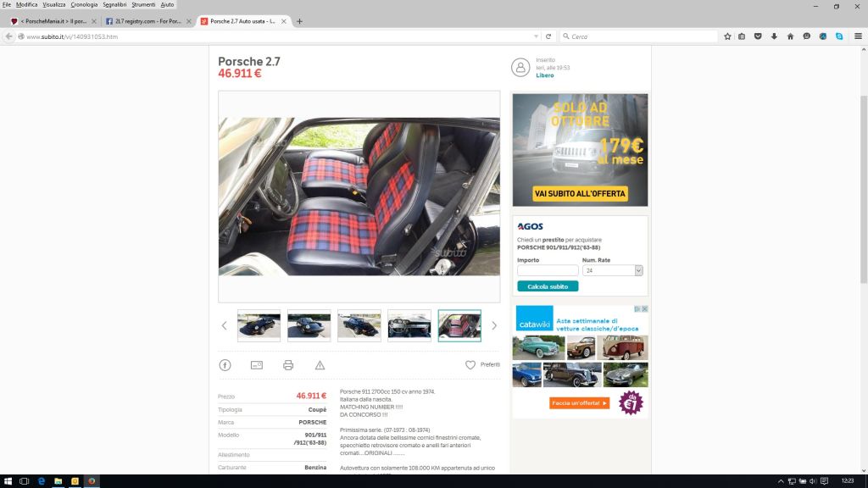Close the 2L7 registry tab
Viewport: 868px width, 488px height.
tap(189, 21)
